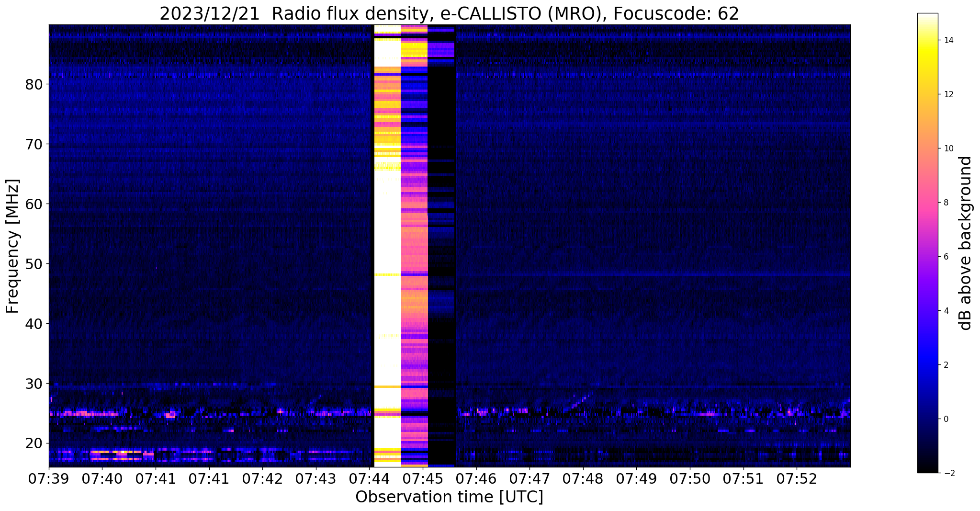Click the colorbar tick label 4
This screenshot has width=980, height=511.
pyautogui.click(x=945, y=311)
